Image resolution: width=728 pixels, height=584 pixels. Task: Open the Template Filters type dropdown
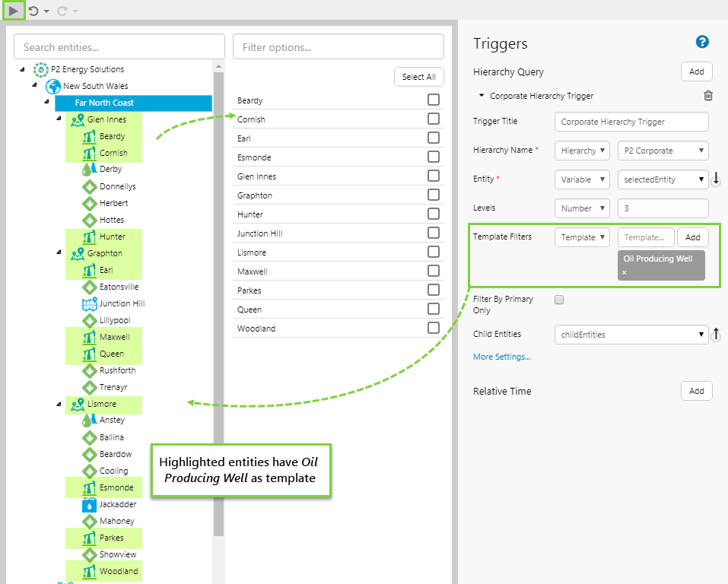(582, 237)
